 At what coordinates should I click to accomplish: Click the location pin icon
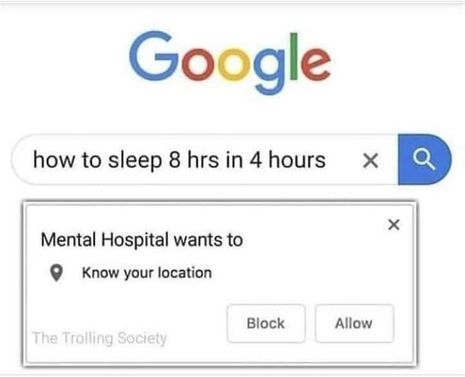[56, 273]
